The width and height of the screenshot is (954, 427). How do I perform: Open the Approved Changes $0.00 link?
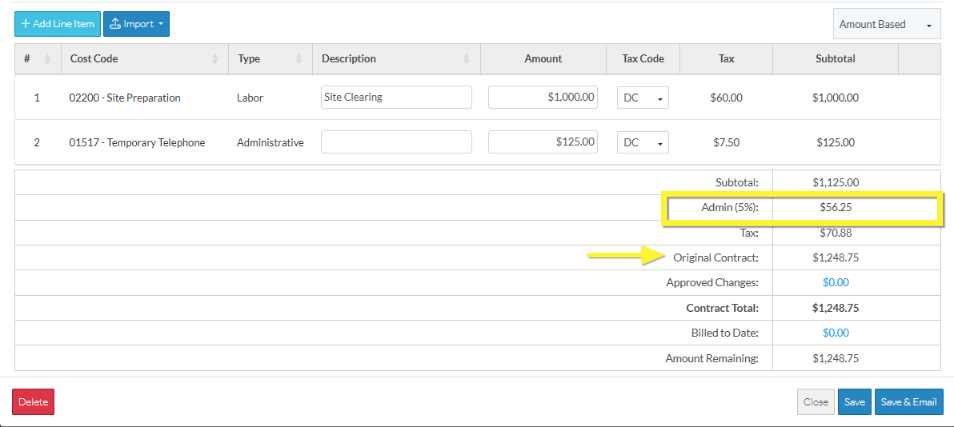835,283
